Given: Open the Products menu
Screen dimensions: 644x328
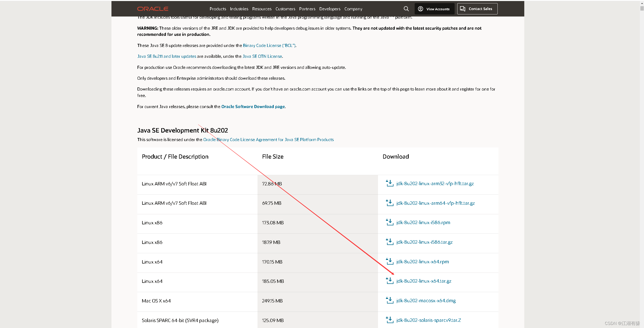Looking at the screenshot, I should [218, 9].
